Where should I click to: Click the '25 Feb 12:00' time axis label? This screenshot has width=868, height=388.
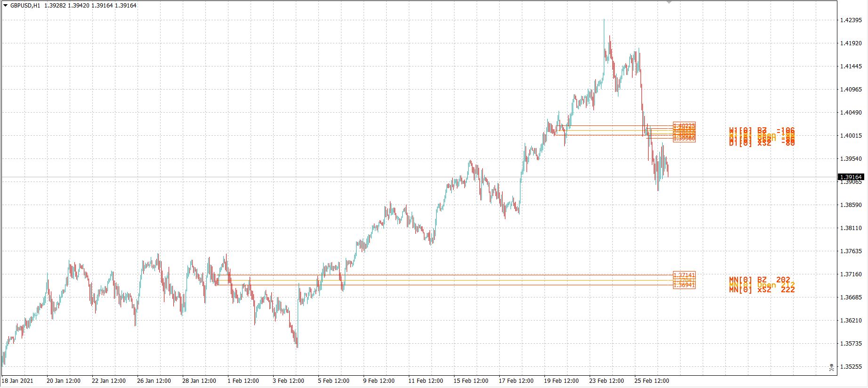(651, 381)
